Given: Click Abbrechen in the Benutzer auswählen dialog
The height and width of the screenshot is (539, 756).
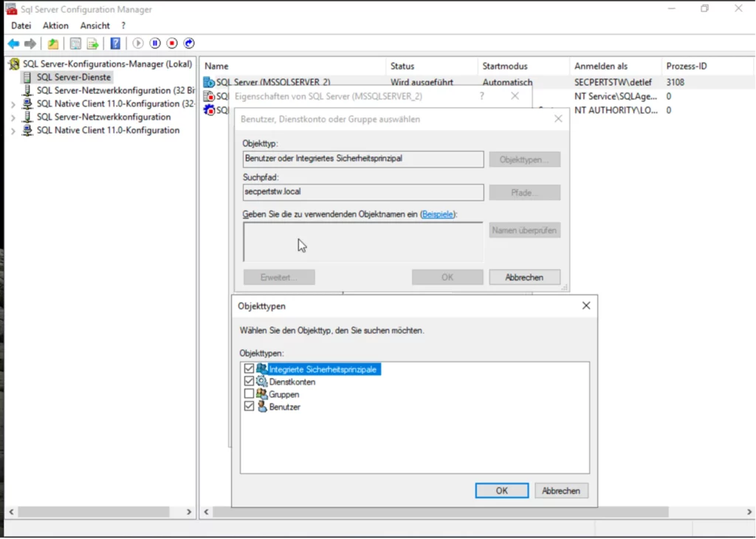Looking at the screenshot, I should pyautogui.click(x=524, y=277).
